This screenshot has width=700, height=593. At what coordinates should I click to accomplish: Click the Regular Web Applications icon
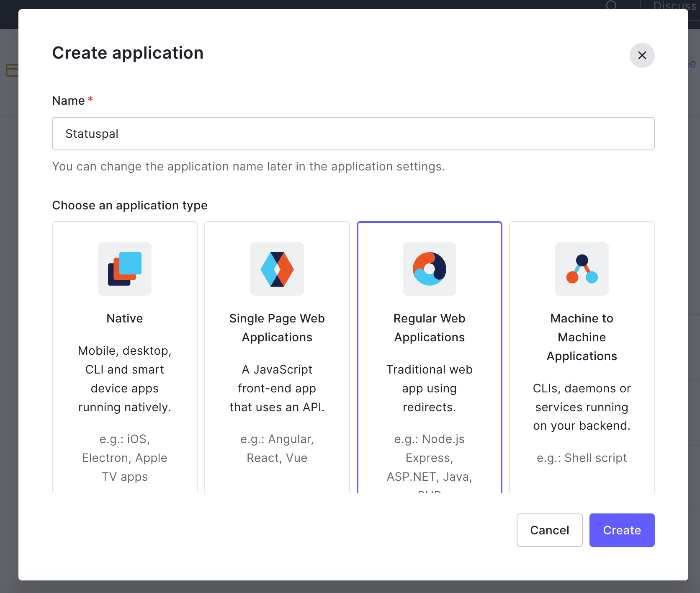click(x=430, y=269)
